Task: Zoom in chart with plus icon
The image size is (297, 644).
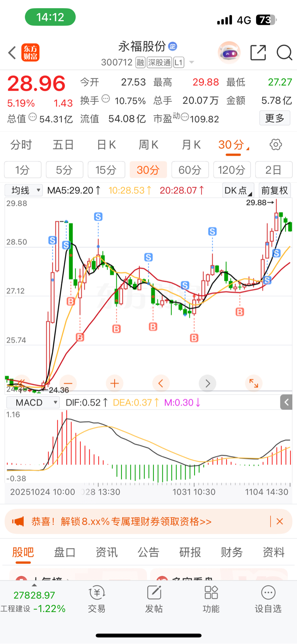Action: click(114, 383)
